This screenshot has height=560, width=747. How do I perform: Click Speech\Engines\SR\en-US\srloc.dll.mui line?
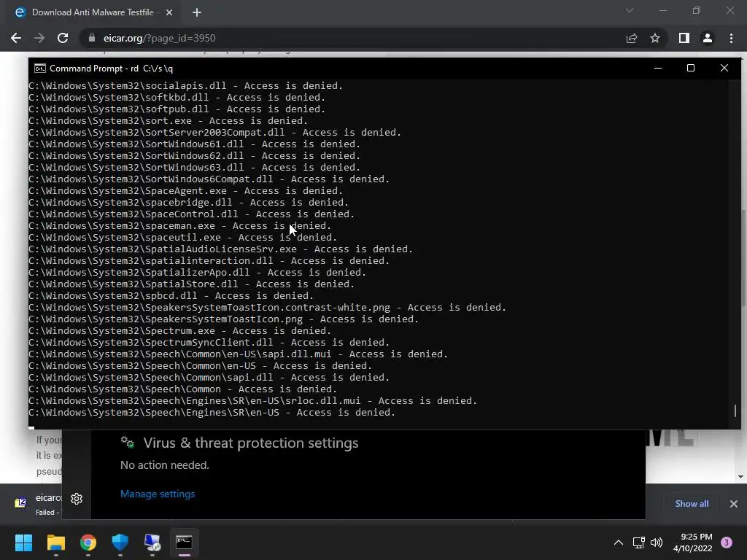coord(252,401)
